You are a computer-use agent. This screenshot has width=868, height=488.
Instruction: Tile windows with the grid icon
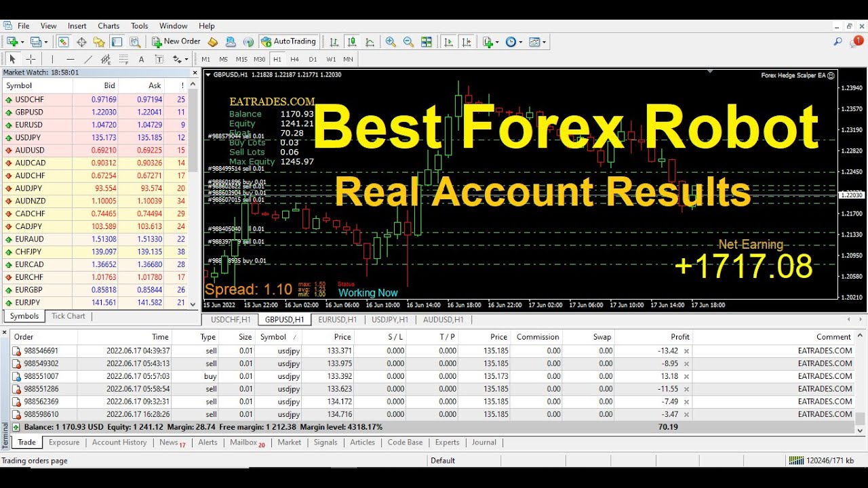(426, 41)
